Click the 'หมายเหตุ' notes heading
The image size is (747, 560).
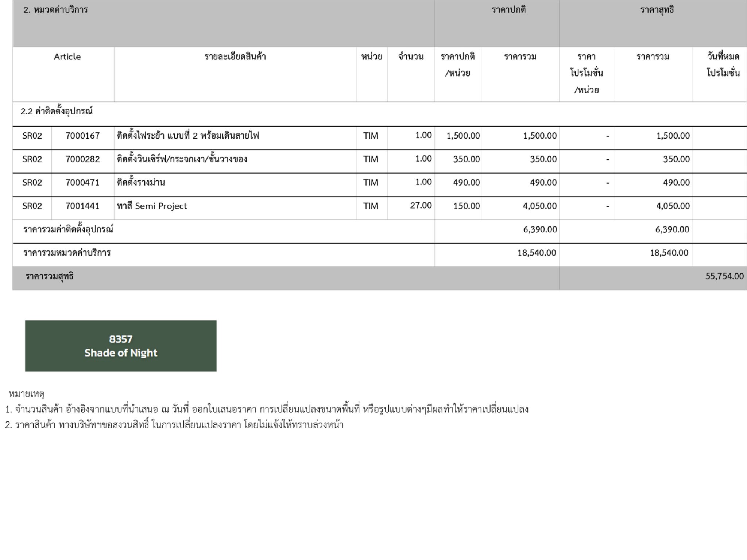(26, 394)
